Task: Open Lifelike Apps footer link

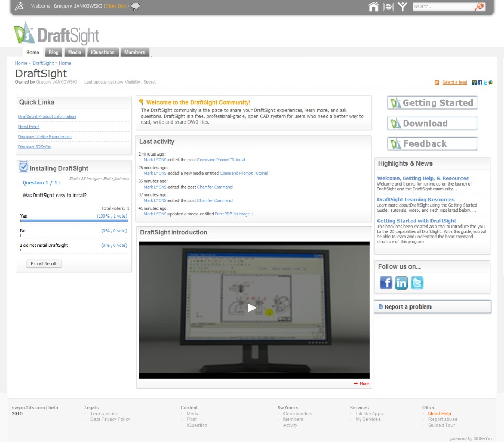Action: pos(369,414)
